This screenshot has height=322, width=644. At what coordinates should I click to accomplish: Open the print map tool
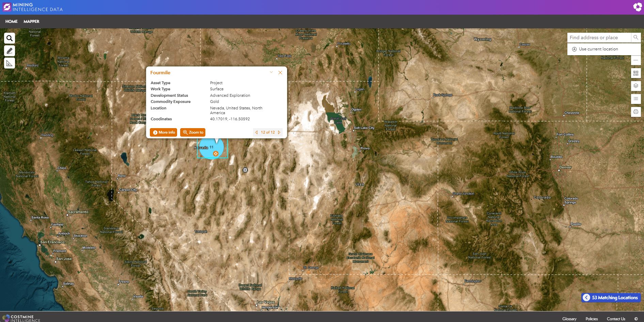pos(636,112)
